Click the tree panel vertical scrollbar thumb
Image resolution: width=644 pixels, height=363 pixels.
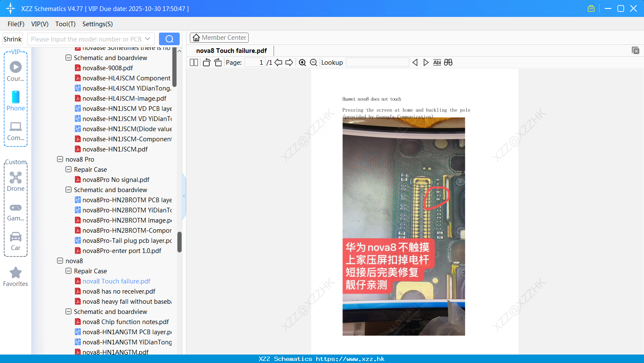[x=179, y=242]
